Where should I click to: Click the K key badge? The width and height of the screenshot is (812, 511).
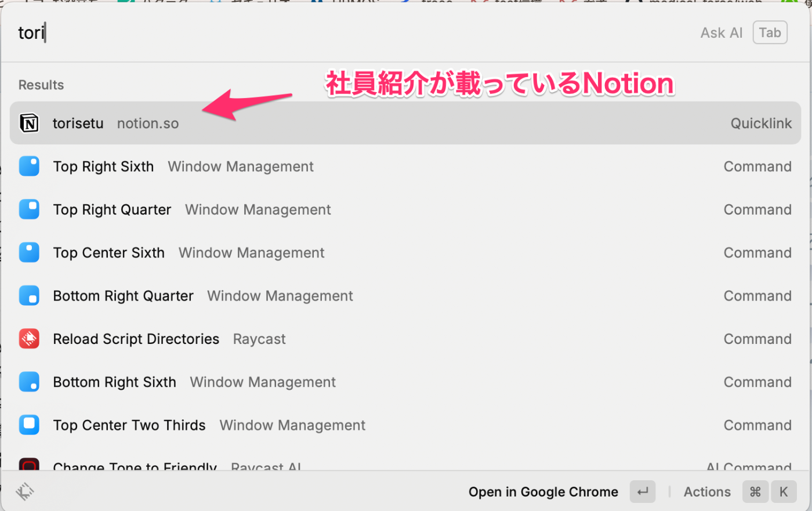[x=784, y=492]
